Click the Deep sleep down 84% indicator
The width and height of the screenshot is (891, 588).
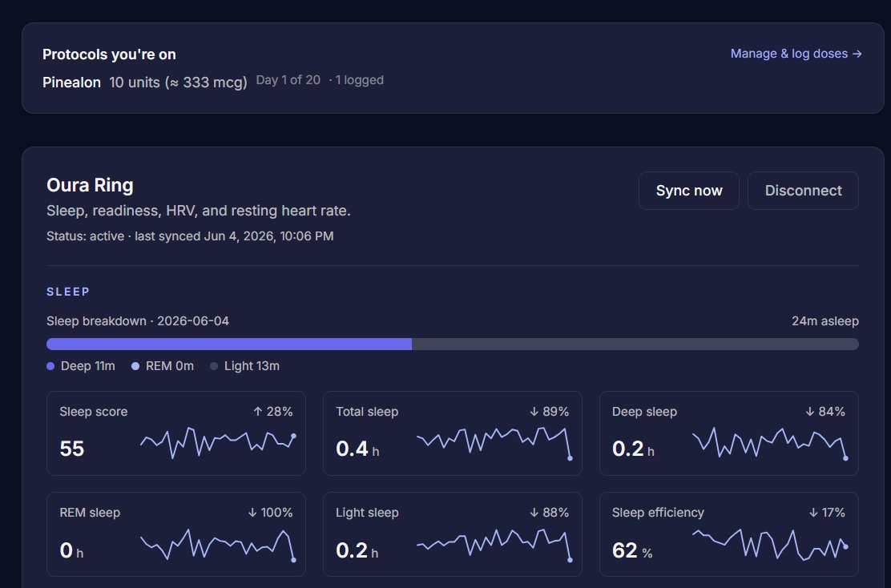coord(825,411)
